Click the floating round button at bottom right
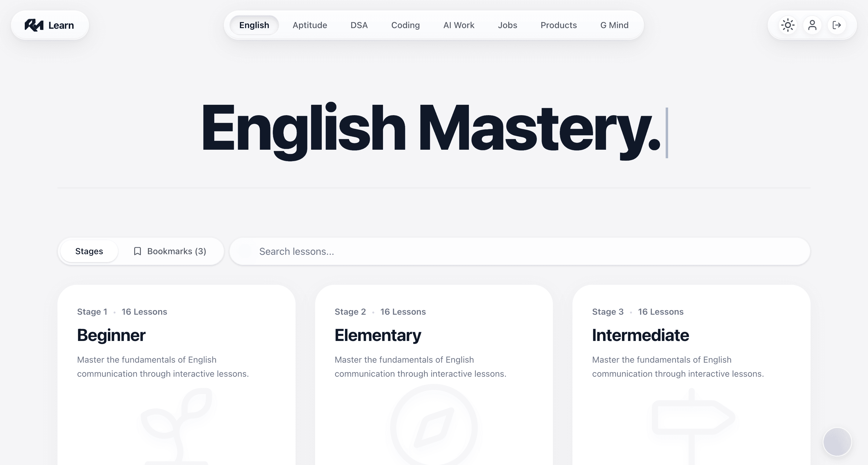Viewport: 868px width, 465px height. [837, 442]
